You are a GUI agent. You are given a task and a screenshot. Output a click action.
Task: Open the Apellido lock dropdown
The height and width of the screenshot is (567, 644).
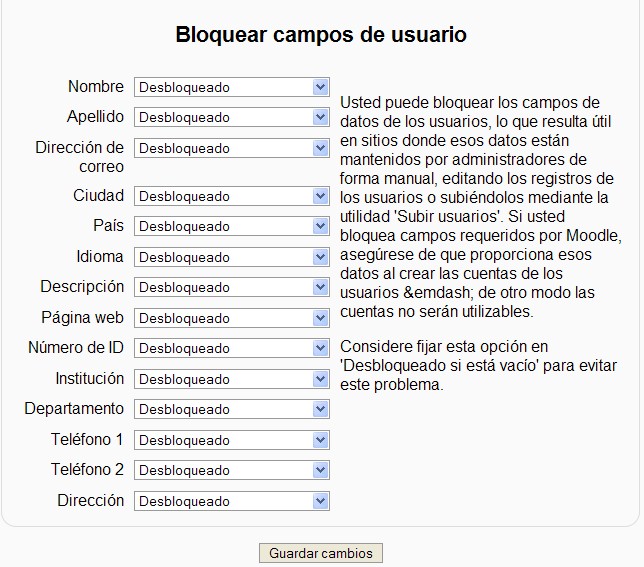[x=231, y=117]
